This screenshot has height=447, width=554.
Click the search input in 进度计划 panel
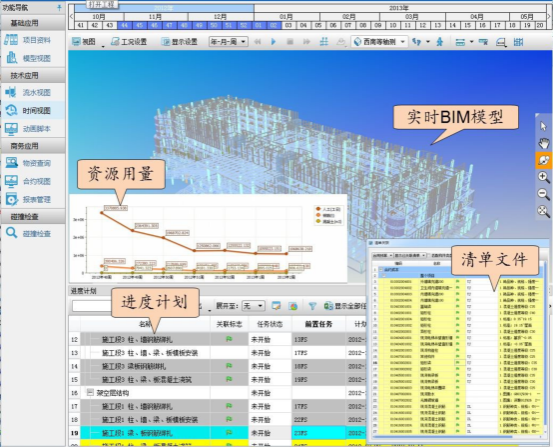93,306
